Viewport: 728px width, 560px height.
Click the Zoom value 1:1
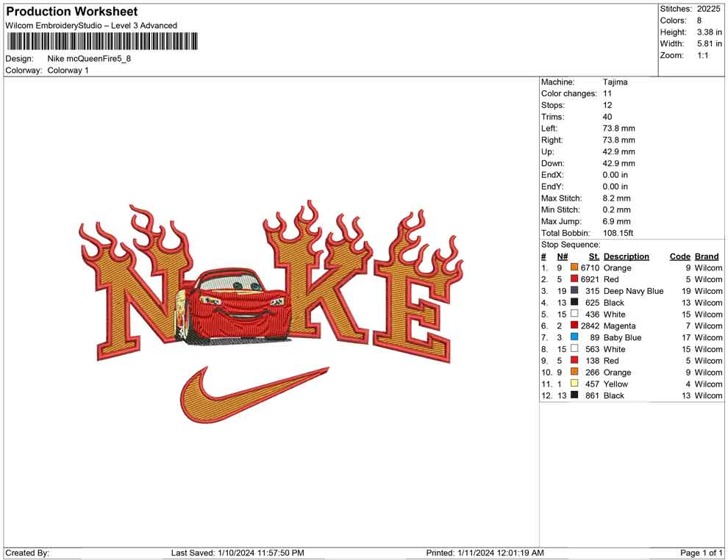(702, 55)
